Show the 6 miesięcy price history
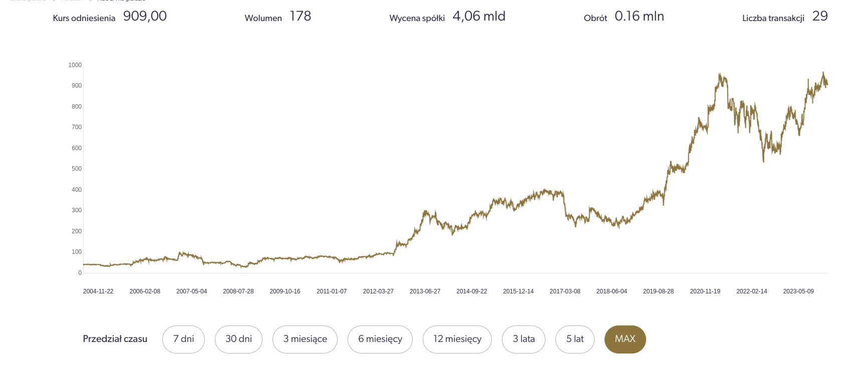The height and width of the screenshot is (367, 868). point(380,339)
